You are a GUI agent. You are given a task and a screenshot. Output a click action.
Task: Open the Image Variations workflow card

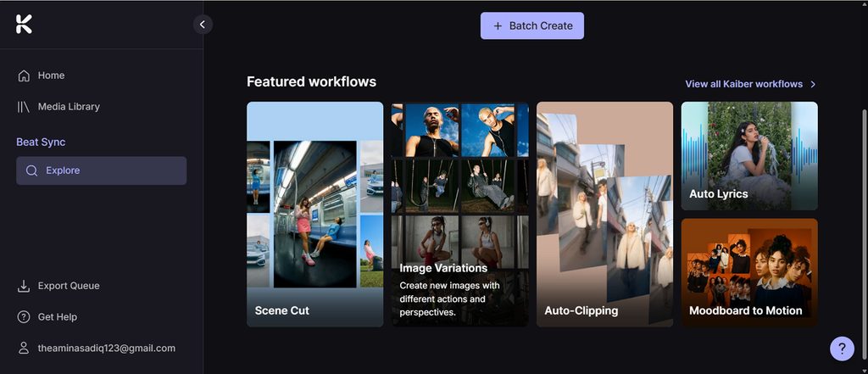[x=460, y=214]
